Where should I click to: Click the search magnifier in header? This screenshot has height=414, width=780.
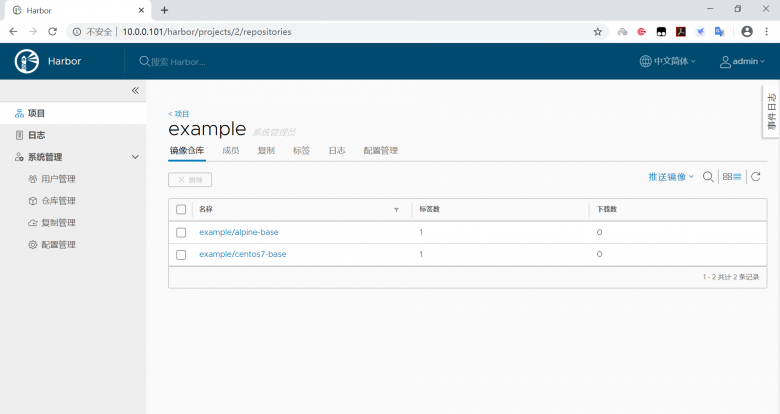click(x=144, y=61)
